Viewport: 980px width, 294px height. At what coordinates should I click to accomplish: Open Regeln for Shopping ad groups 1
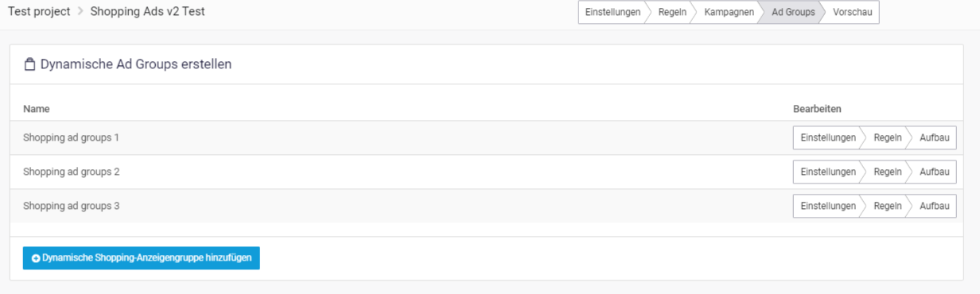click(888, 137)
